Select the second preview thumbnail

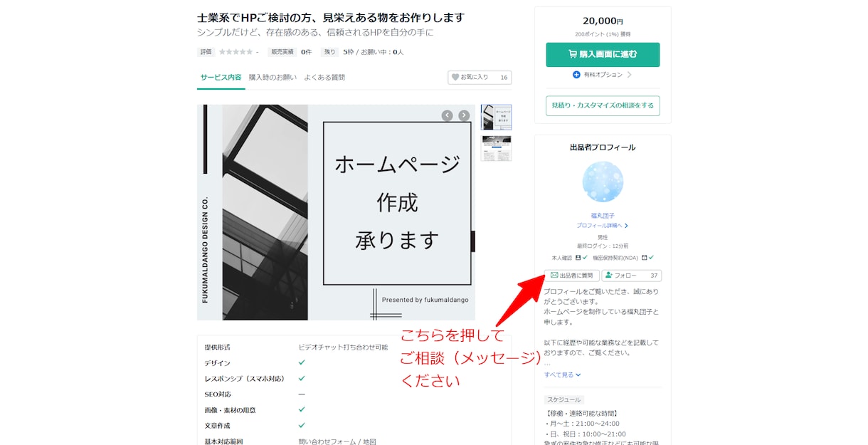tap(496, 148)
